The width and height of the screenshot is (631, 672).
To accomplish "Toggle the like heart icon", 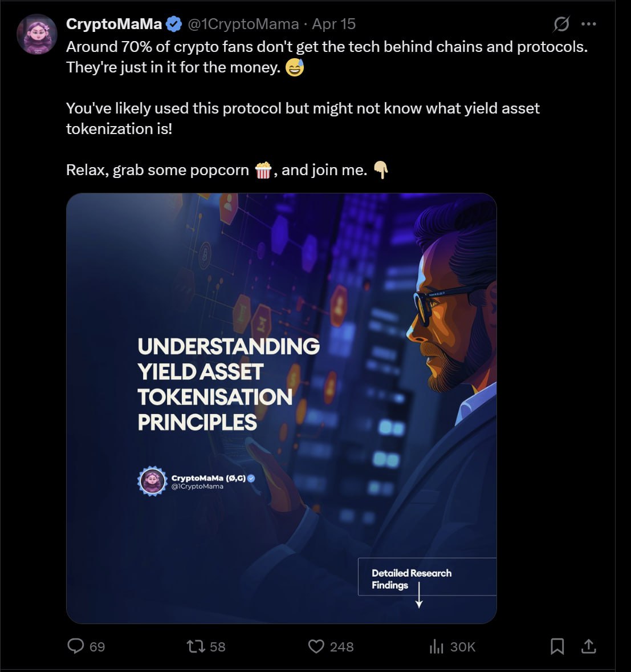I will coord(316,646).
